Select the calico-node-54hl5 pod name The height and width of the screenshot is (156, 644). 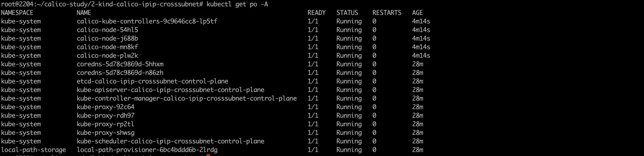coord(107,30)
